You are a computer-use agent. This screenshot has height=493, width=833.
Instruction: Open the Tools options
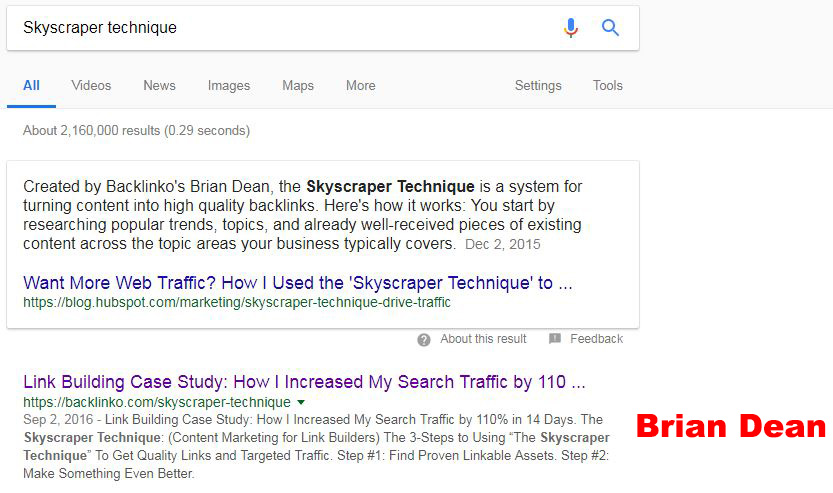(607, 86)
